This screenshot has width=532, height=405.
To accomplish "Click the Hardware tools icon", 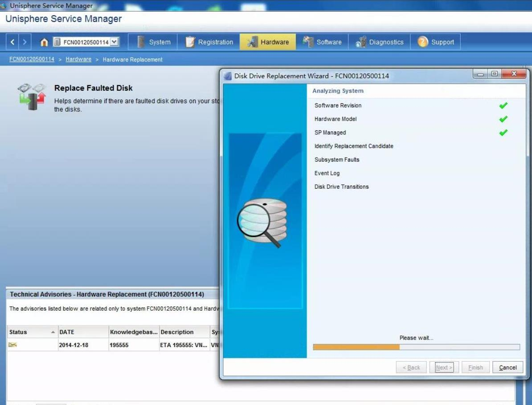I will [x=253, y=42].
